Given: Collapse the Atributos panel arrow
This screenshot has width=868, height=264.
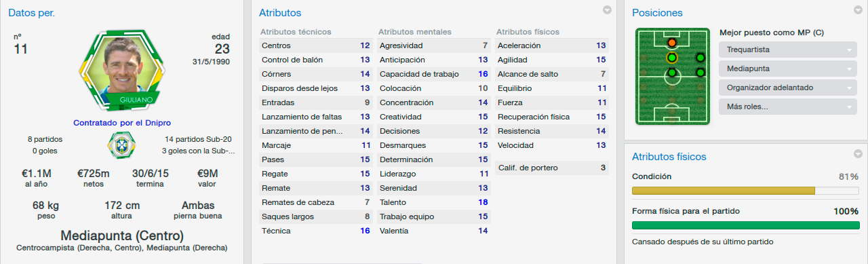Looking at the screenshot, I should click(x=608, y=10).
